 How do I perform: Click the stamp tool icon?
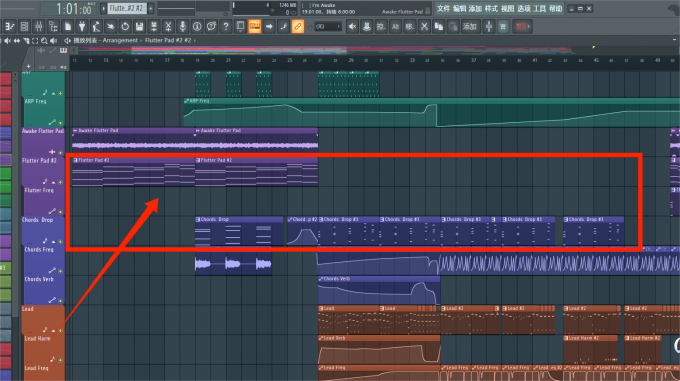(x=366, y=26)
